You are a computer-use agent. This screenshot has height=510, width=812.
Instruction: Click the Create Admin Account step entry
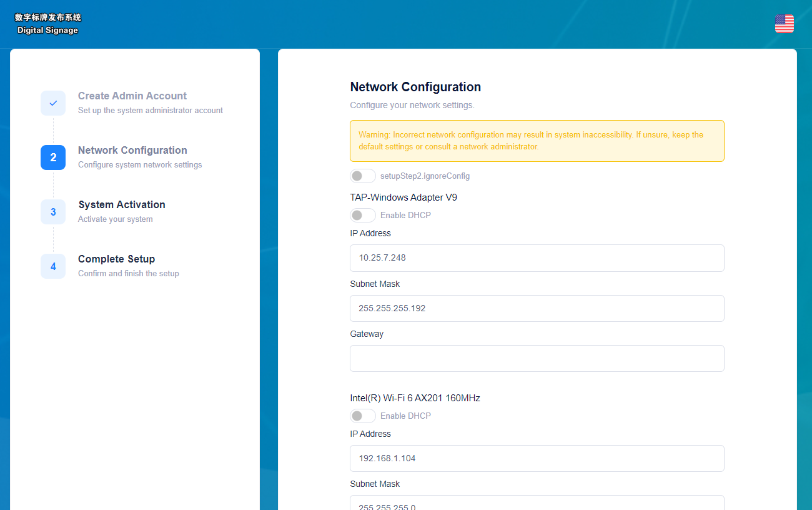coord(132,96)
